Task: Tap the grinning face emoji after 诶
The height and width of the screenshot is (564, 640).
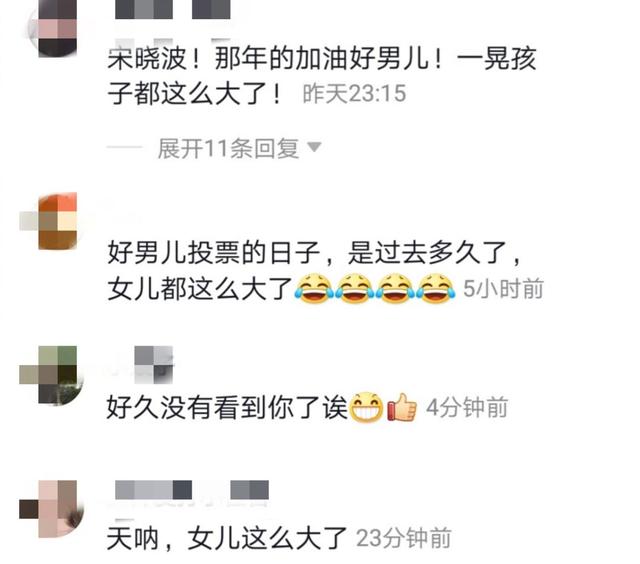Action: coord(367,406)
